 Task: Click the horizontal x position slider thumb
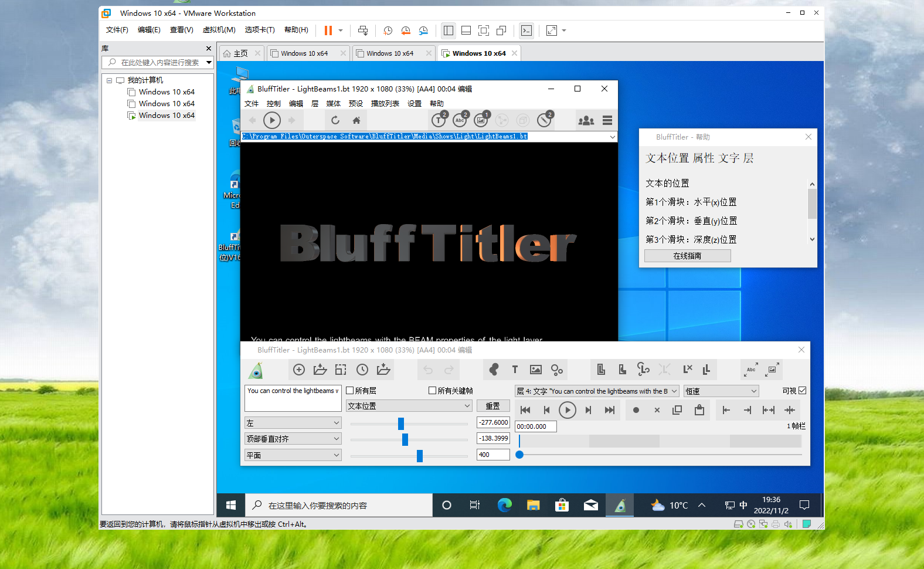pos(401,424)
